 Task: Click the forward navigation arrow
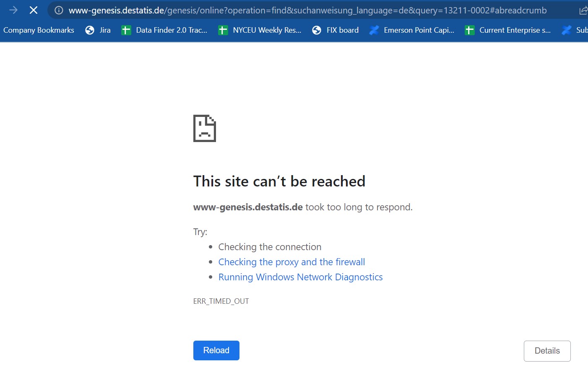tap(13, 10)
